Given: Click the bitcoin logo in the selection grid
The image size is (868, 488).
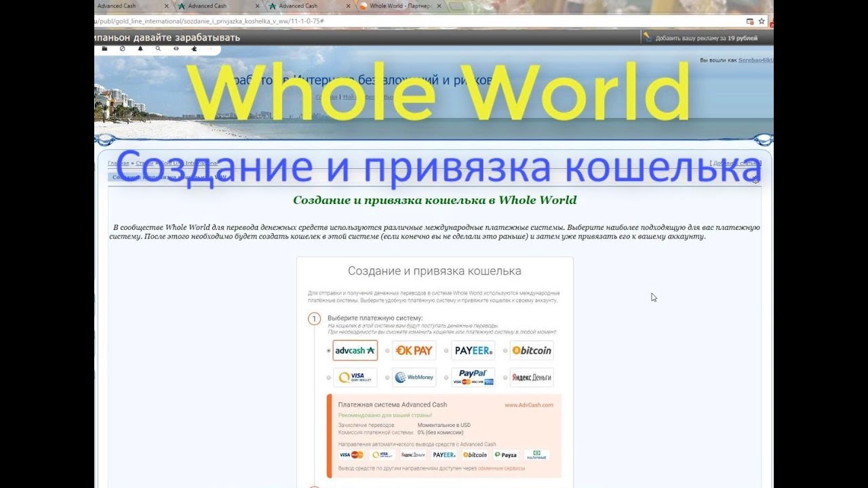Looking at the screenshot, I should pos(532,350).
